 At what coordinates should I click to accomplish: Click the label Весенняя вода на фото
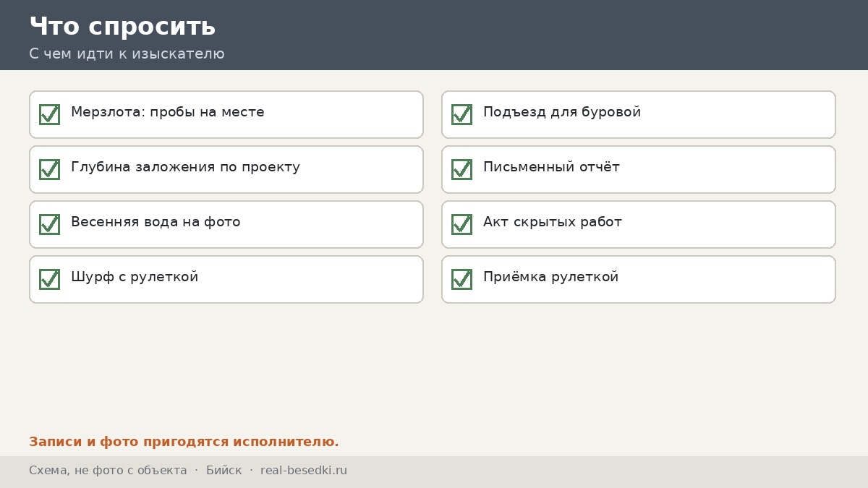156,222
